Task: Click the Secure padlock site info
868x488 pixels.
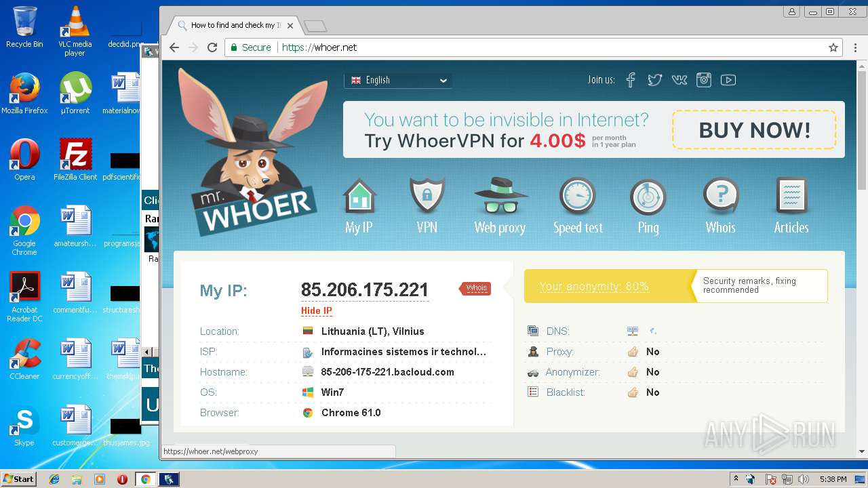Action: [250, 47]
